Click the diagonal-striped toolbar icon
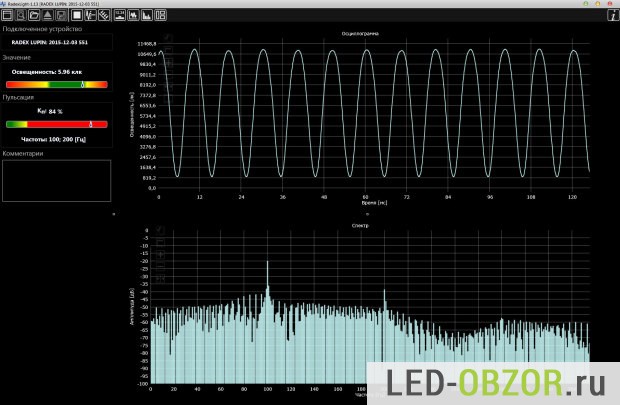This screenshot has width=620, height=405. [104, 15]
